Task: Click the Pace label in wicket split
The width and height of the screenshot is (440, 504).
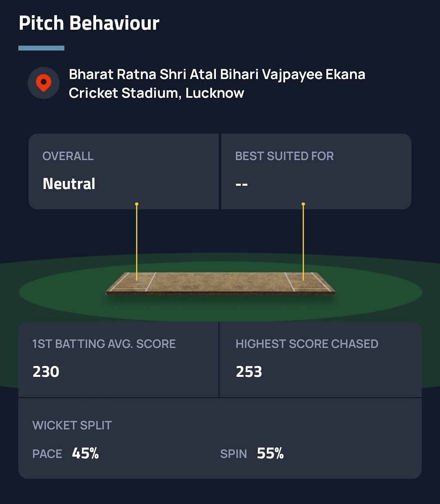Action: tap(47, 454)
